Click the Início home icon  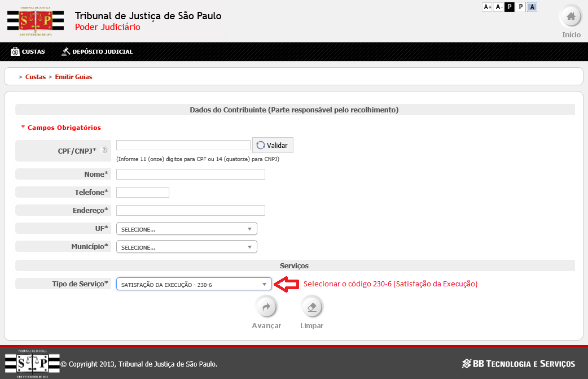pos(571,16)
